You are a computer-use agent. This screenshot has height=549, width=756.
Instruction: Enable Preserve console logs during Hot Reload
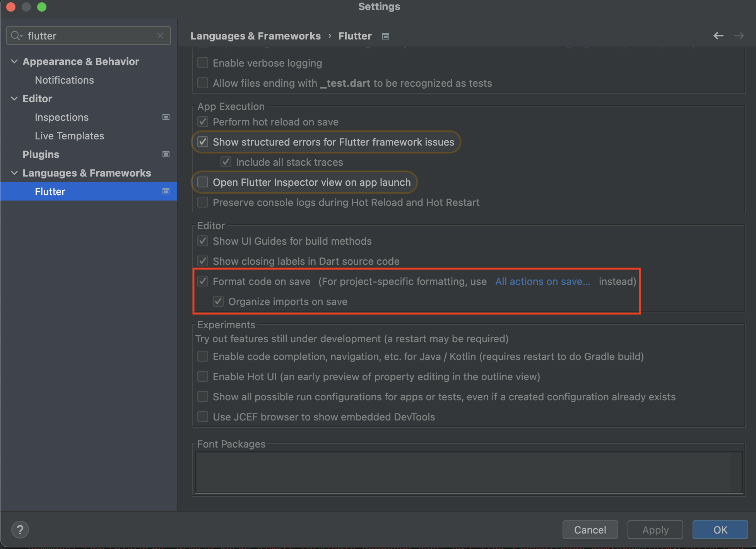pos(203,202)
